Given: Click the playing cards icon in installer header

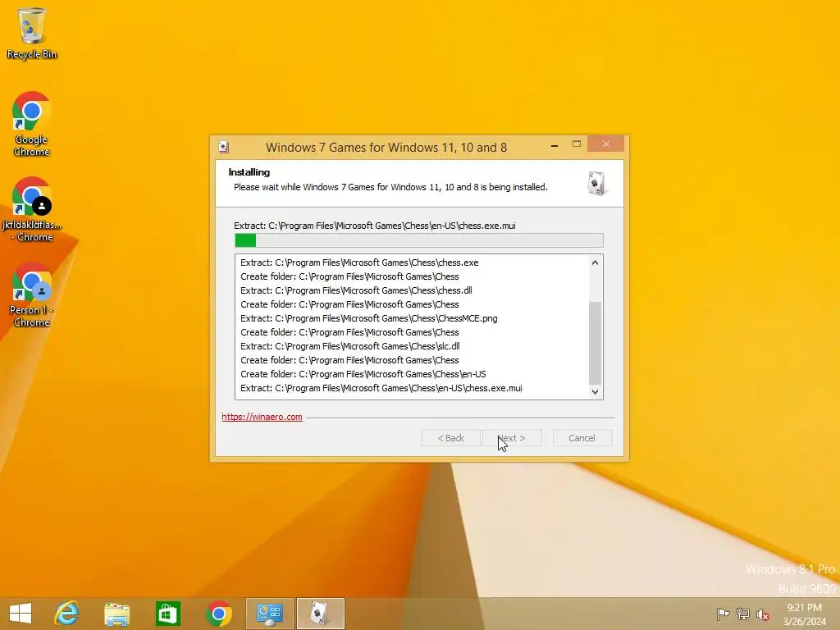Looking at the screenshot, I should [596, 183].
